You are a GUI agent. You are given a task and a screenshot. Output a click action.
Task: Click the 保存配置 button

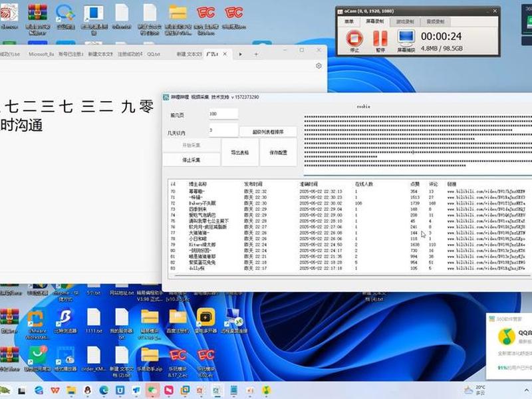tap(278, 153)
